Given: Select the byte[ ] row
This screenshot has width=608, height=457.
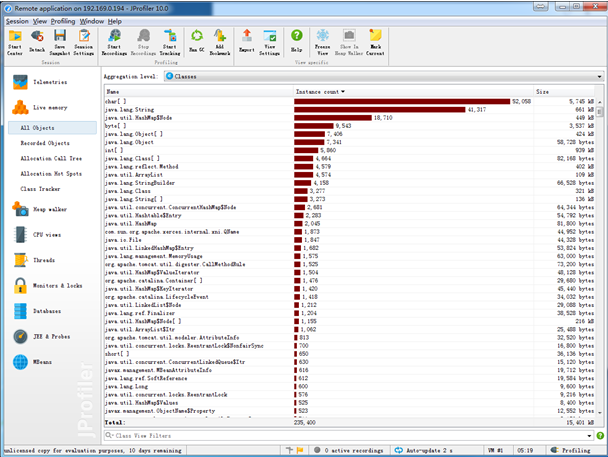Looking at the screenshot, I should 350,126.
